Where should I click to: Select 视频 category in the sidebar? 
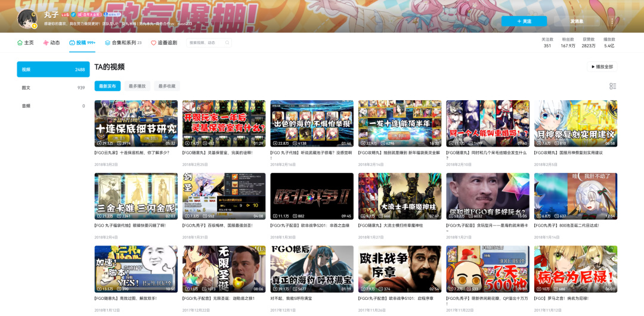click(54, 69)
